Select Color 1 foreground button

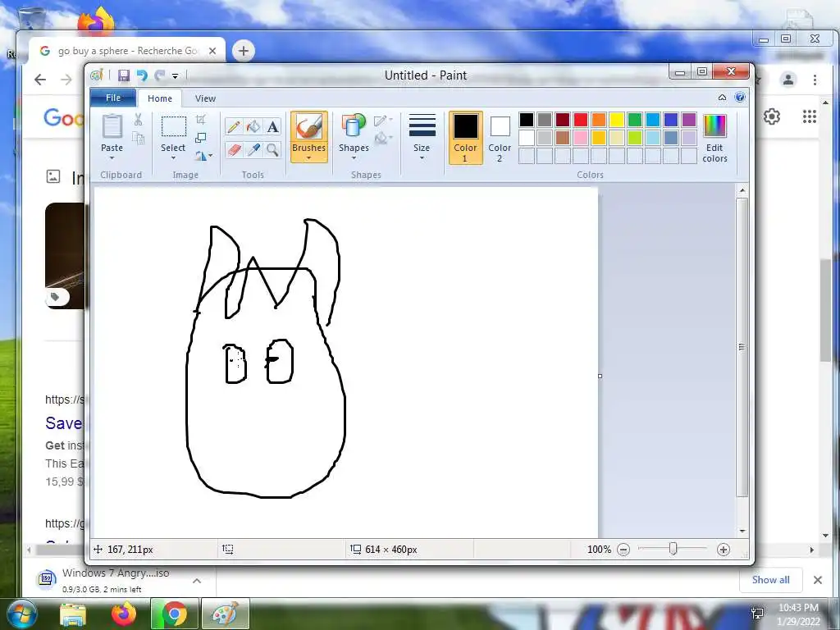tap(466, 138)
